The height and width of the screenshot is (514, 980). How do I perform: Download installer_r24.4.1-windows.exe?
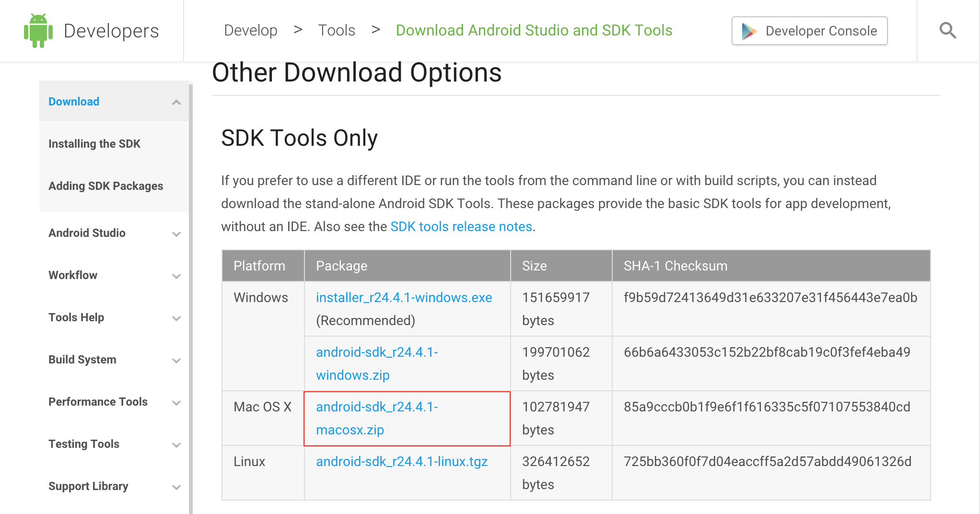tap(404, 297)
